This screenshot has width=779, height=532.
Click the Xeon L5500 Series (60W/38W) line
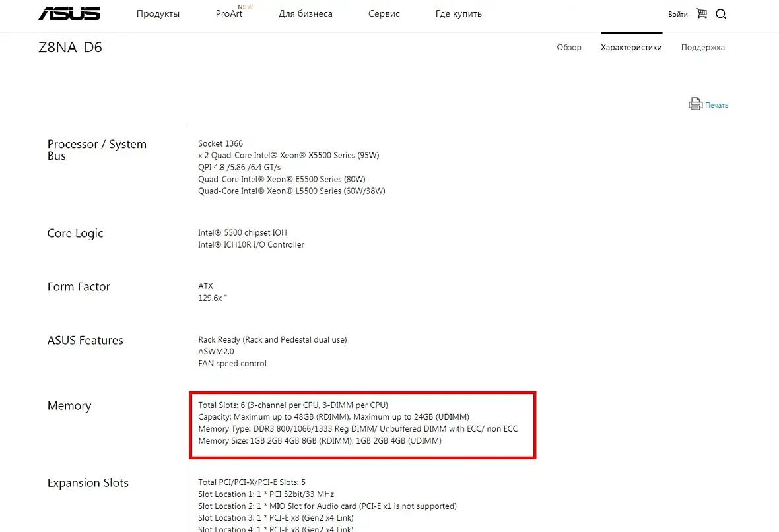[292, 191]
